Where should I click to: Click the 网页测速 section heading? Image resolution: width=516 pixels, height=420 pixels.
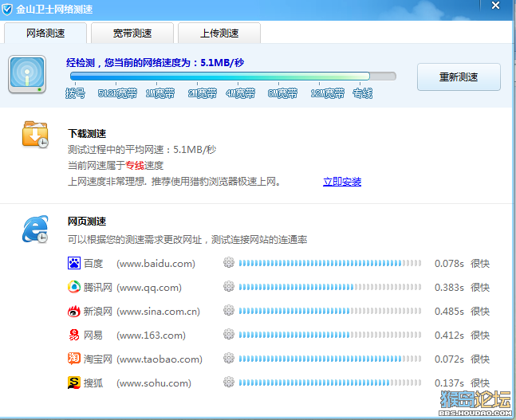point(87,222)
